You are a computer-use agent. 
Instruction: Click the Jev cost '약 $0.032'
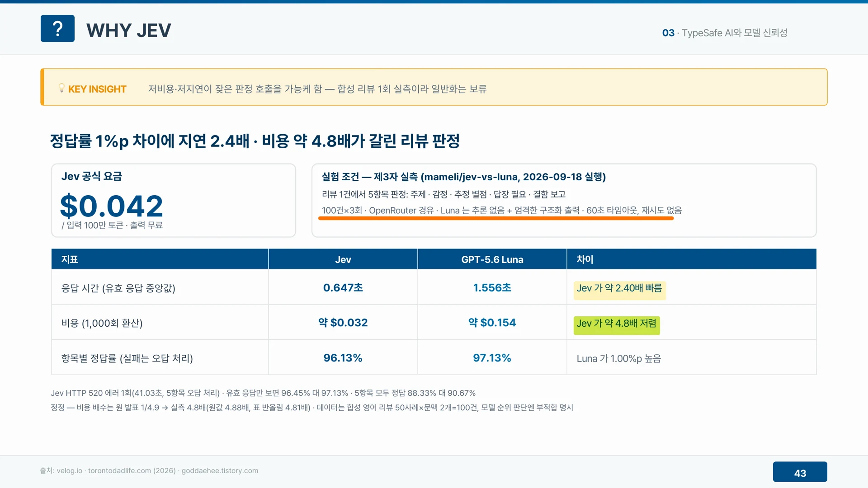point(343,323)
